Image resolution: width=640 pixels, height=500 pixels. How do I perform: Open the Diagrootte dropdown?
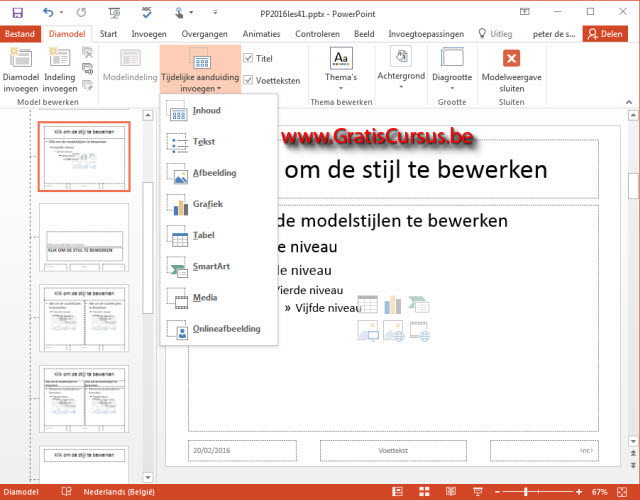(452, 69)
